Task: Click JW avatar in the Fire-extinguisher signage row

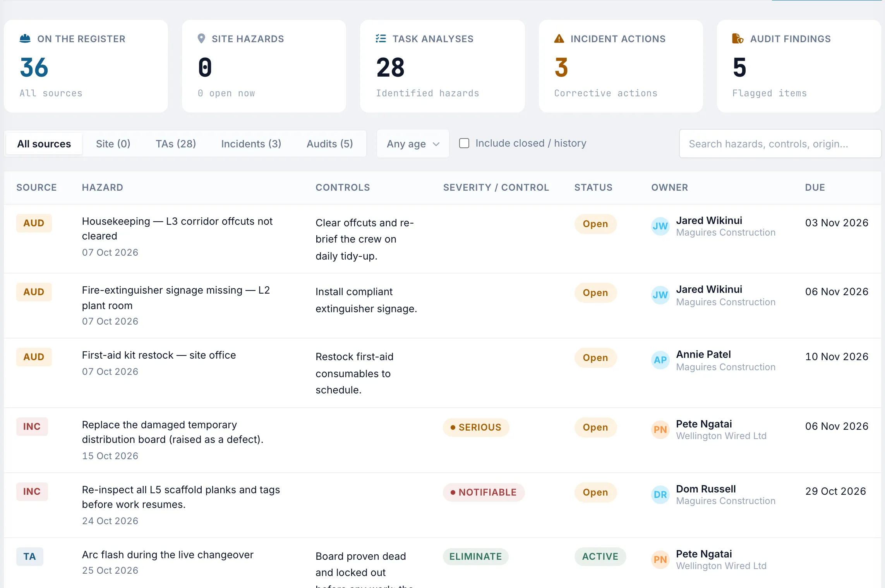Action: pyautogui.click(x=660, y=295)
